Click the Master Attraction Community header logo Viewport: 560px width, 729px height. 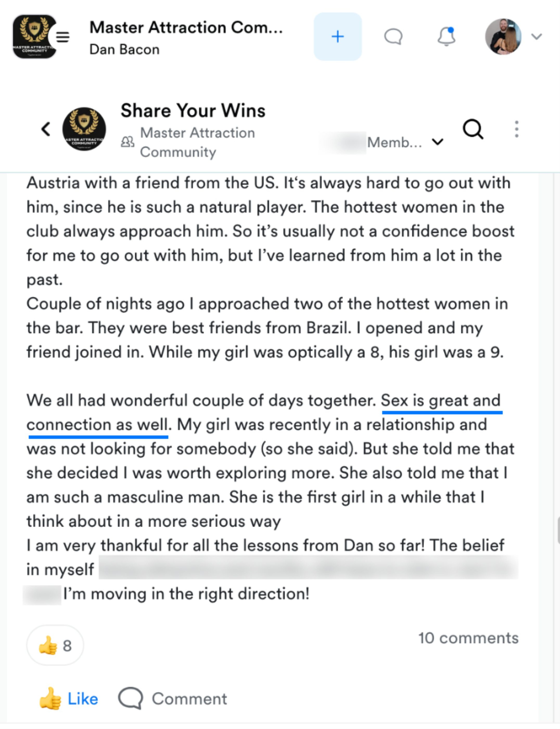click(34, 36)
